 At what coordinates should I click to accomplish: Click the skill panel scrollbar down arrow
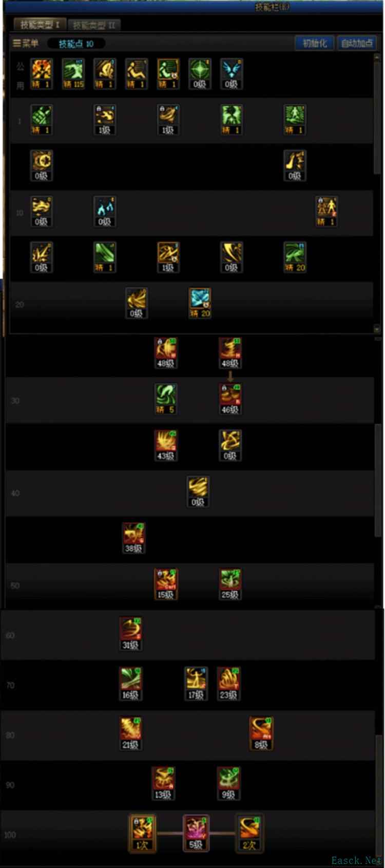(377, 329)
